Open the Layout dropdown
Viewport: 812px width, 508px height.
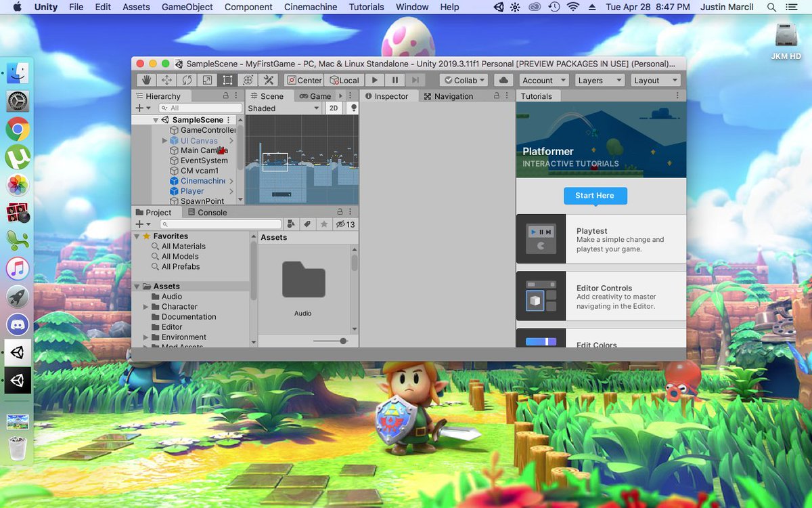[655, 80]
